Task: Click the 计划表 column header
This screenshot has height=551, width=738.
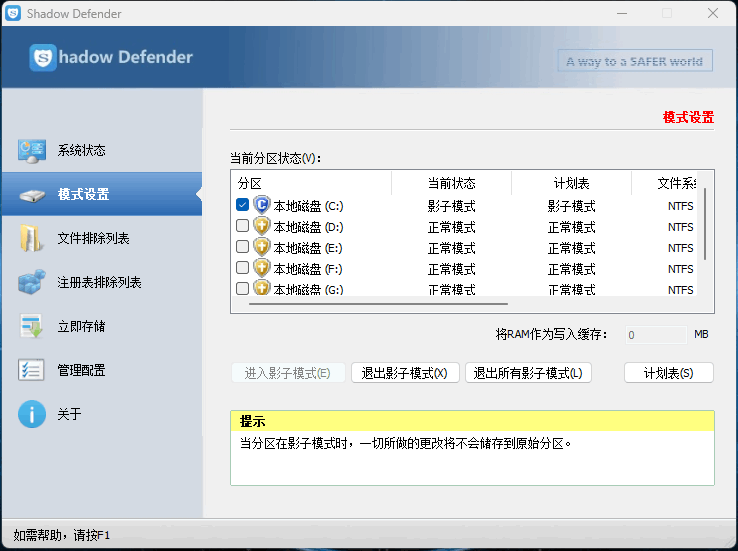Action: click(571, 183)
